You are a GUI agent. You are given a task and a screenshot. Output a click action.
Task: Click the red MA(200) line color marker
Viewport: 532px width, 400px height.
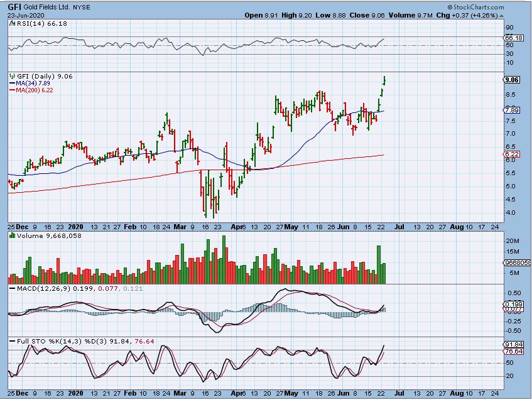tap(12, 90)
